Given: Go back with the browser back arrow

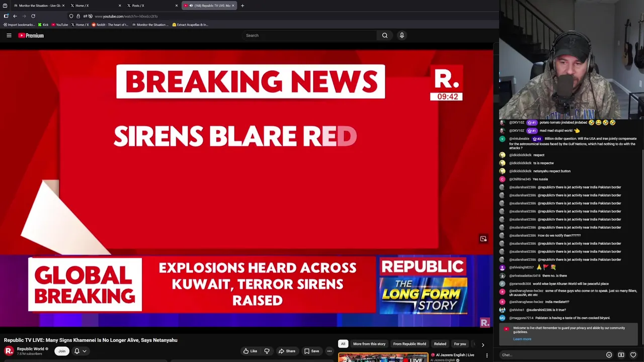Looking at the screenshot, I should 15,16.
